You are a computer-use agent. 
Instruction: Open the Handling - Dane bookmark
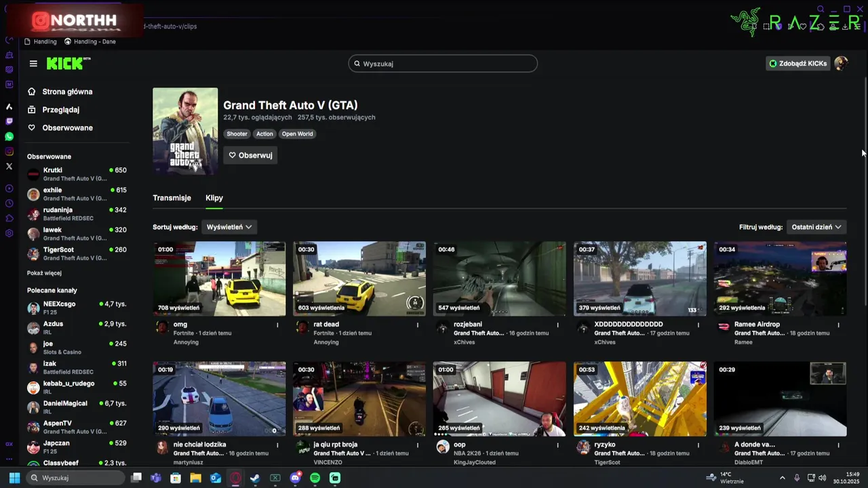tap(90, 42)
